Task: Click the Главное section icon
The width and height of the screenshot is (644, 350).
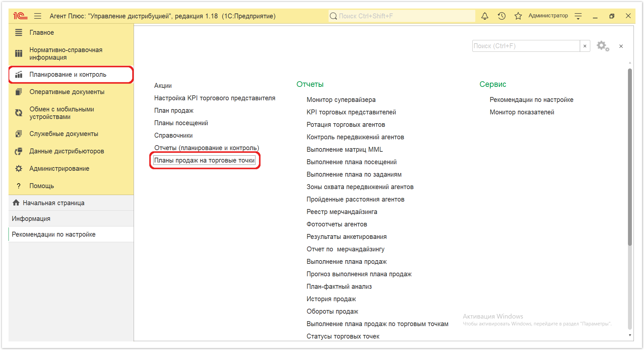Action: click(x=19, y=32)
